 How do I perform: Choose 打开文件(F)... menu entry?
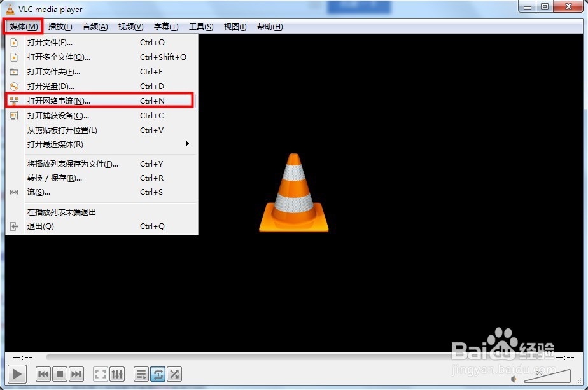pyautogui.click(x=101, y=43)
